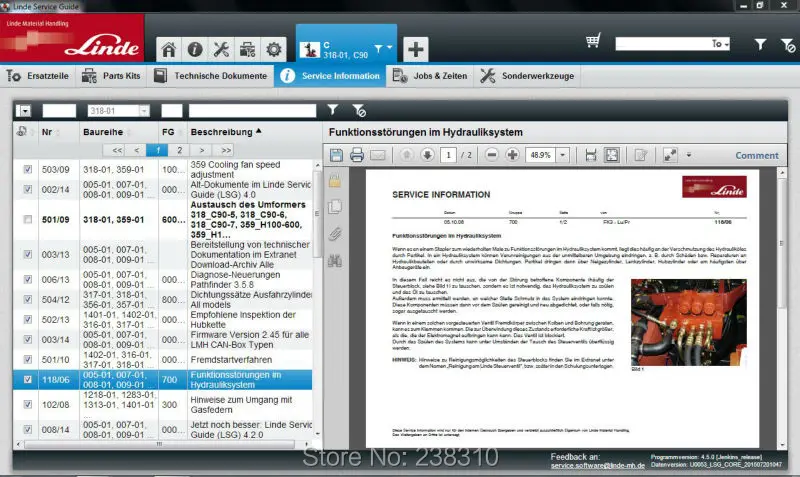800x477 pixels.
Task: Open the Baureihe 318-01 filter dropdown
Action: [144, 111]
